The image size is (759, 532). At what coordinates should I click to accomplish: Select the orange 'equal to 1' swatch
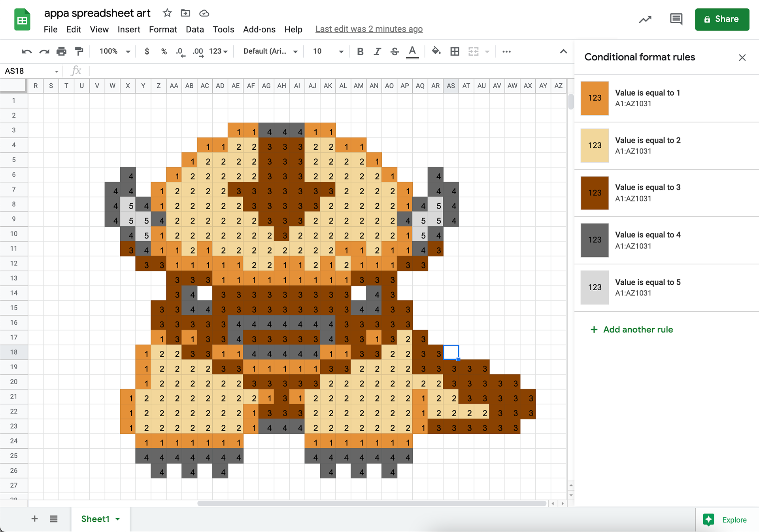(x=595, y=98)
